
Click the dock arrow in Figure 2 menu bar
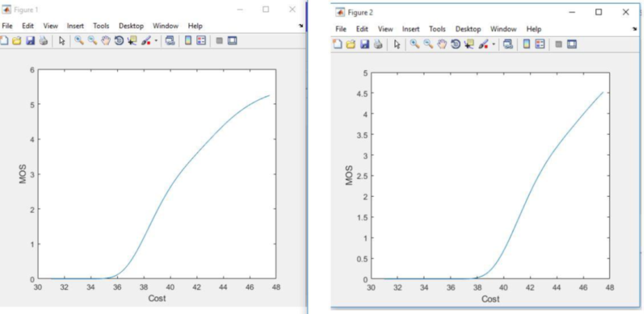635,29
